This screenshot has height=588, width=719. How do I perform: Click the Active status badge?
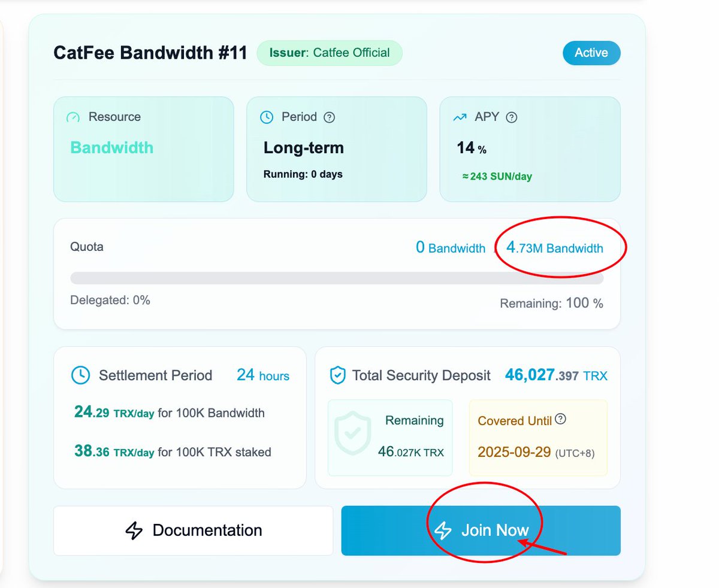point(591,53)
